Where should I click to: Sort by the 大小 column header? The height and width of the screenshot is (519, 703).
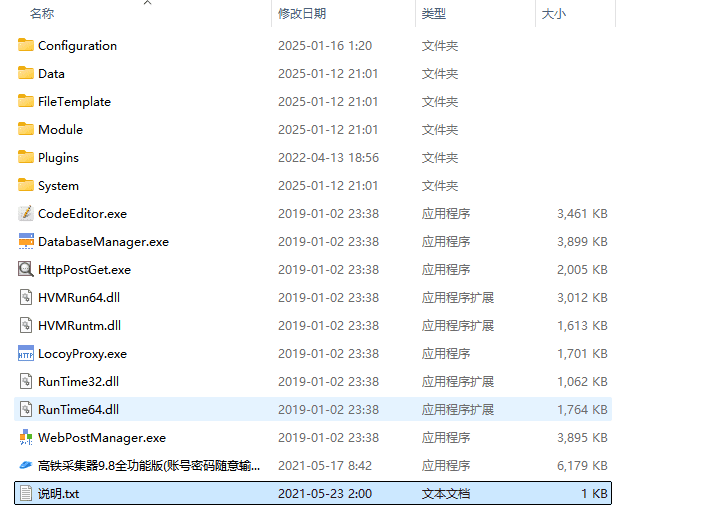pyautogui.click(x=554, y=14)
